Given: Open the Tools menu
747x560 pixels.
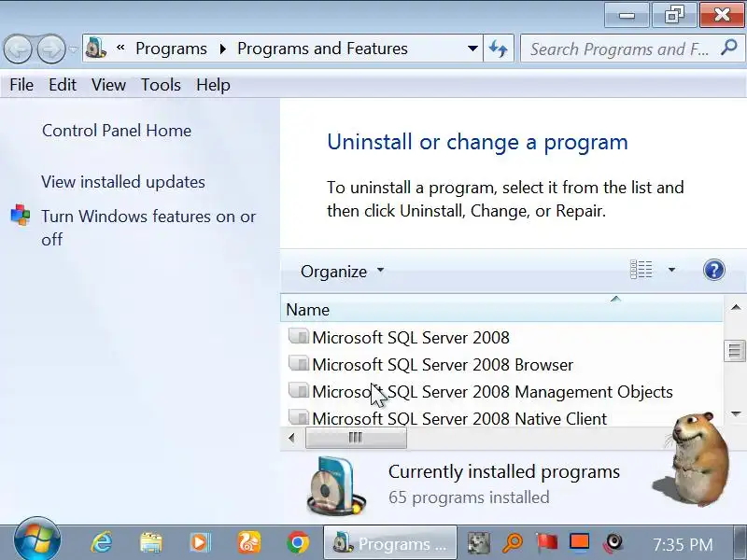Looking at the screenshot, I should (161, 85).
